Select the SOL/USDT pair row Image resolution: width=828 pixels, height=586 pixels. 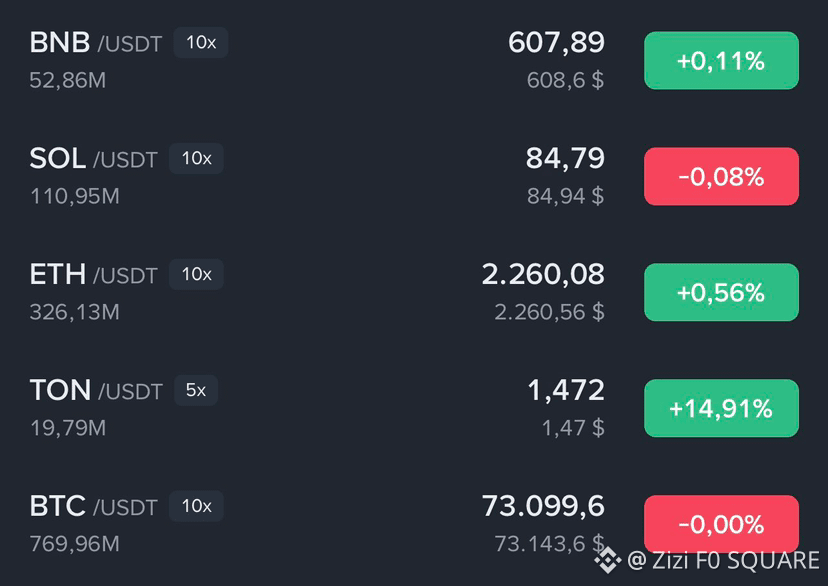pos(414,176)
